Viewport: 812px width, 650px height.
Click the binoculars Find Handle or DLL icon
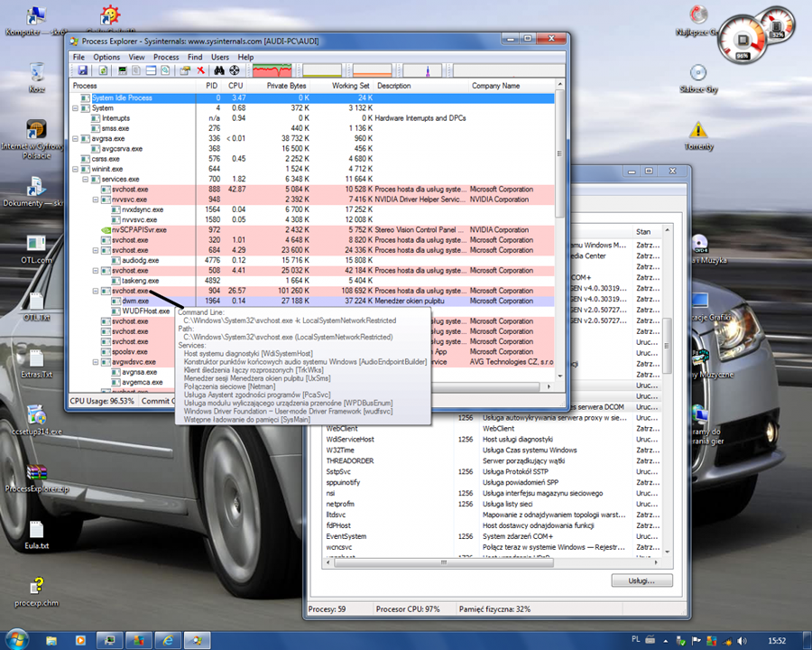[x=219, y=70]
